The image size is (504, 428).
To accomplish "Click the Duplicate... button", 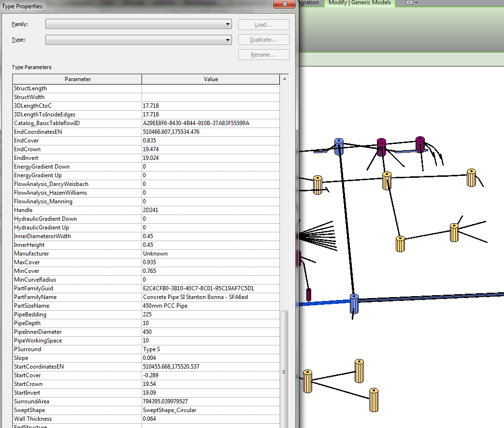I will [x=263, y=40].
